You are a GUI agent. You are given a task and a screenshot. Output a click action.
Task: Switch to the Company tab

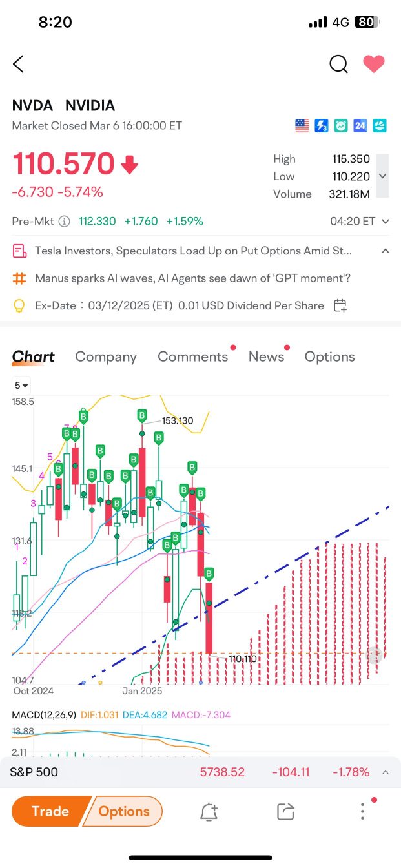[x=106, y=356]
